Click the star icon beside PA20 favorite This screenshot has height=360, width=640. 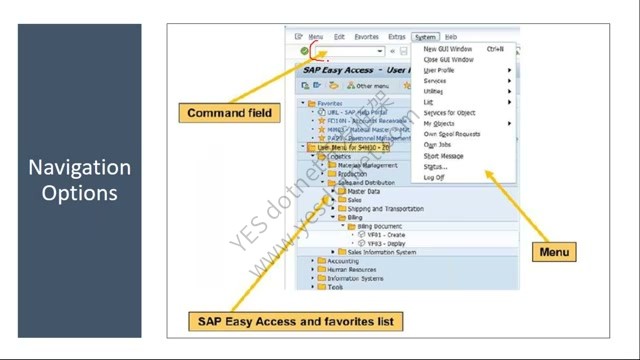[322, 138]
